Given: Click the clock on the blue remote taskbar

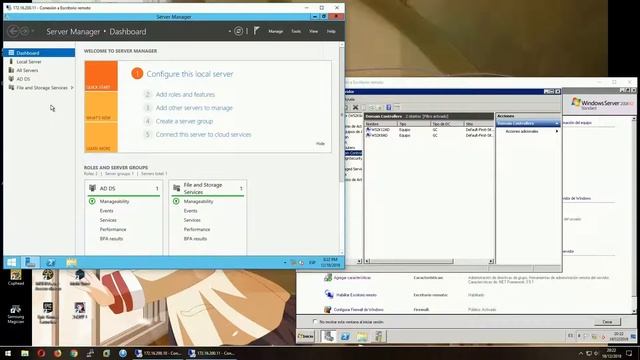Looking at the screenshot, I should click(x=330, y=262).
